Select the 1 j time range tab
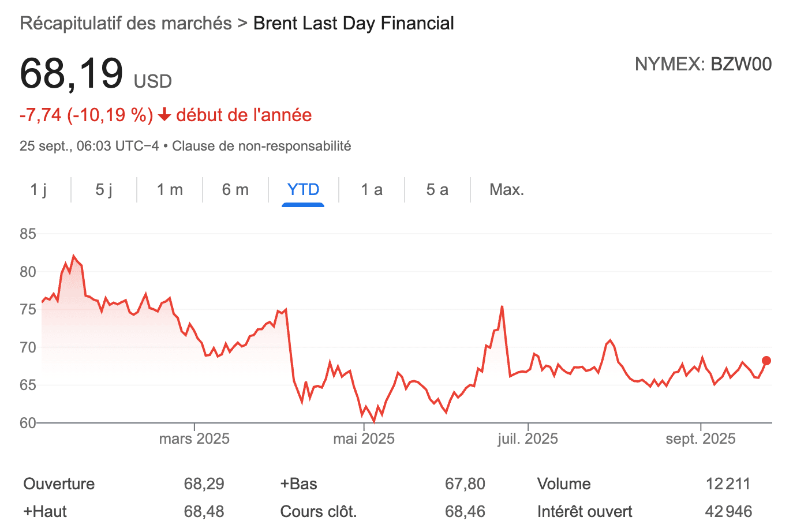 coord(38,190)
